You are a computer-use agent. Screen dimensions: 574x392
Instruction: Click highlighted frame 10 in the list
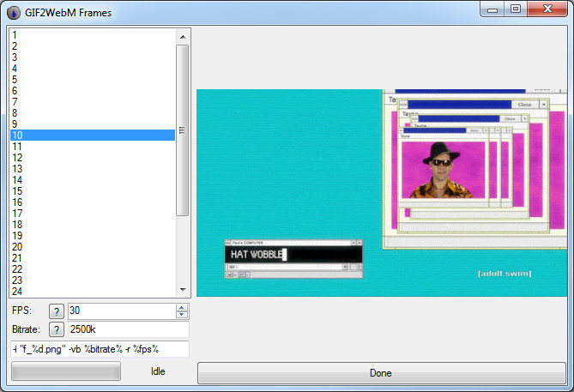point(93,135)
